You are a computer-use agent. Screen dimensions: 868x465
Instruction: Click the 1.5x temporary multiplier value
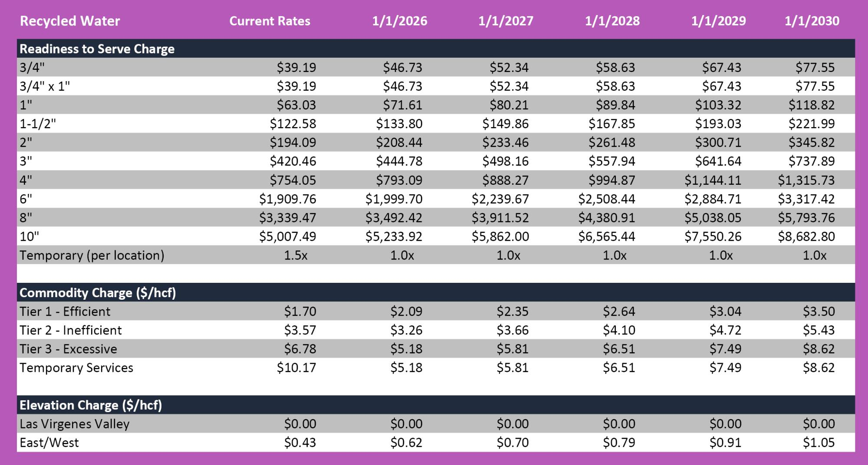[x=296, y=255]
